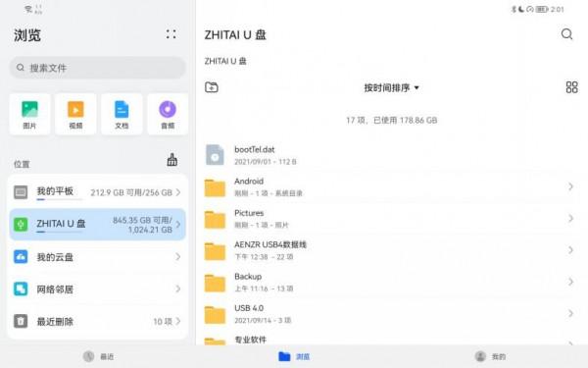Open USB 4.0 folder via its right chevron
Screen dimensions: 588x368
[x=570, y=314]
